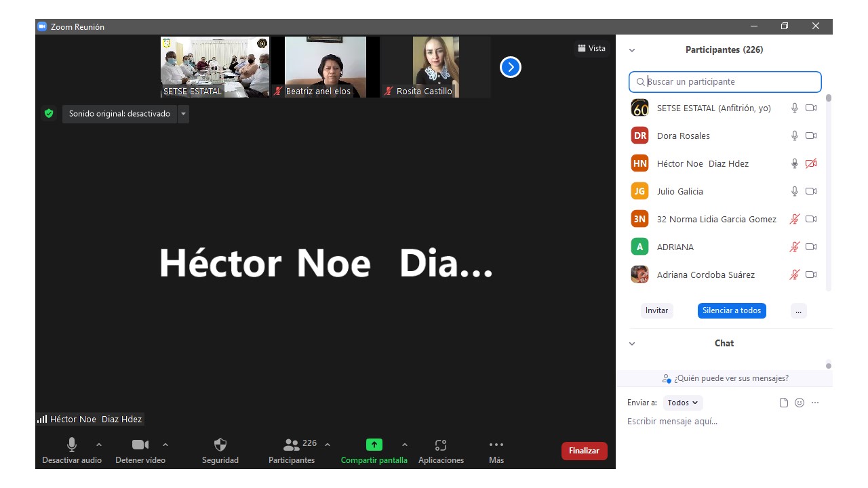Open the Aplicaciones apps icon
The image size is (868, 488).
click(441, 451)
